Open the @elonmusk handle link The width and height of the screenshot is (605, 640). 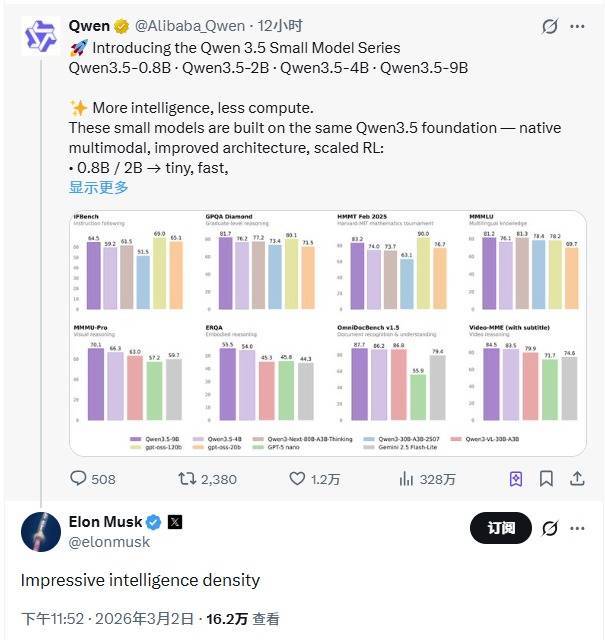(x=108, y=542)
